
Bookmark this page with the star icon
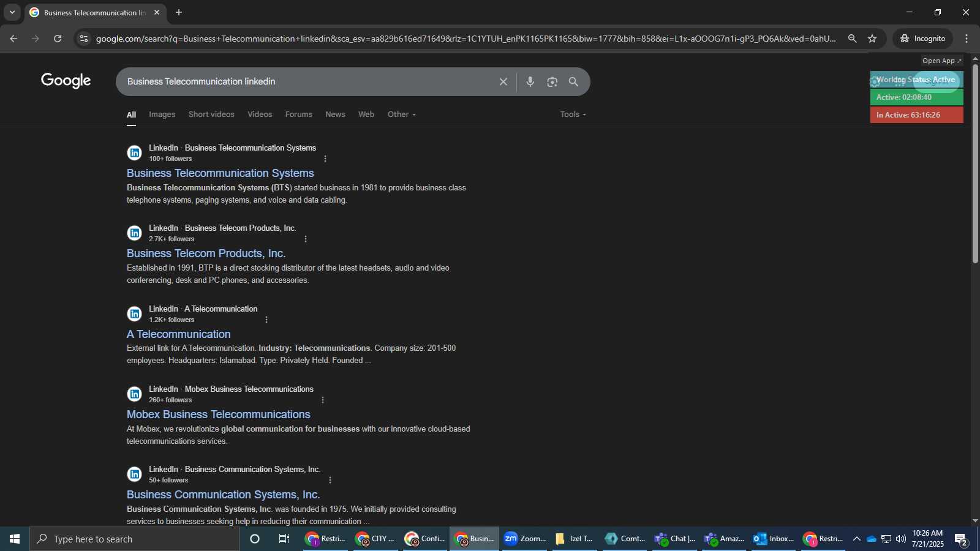point(872,39)
